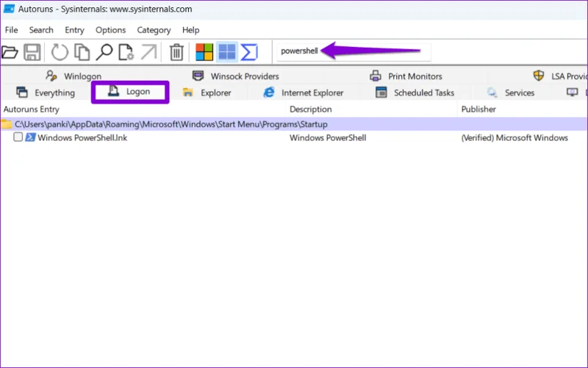Viewport: 588px width, 368px height.
Task: Open the File menu
Action: 11,30
